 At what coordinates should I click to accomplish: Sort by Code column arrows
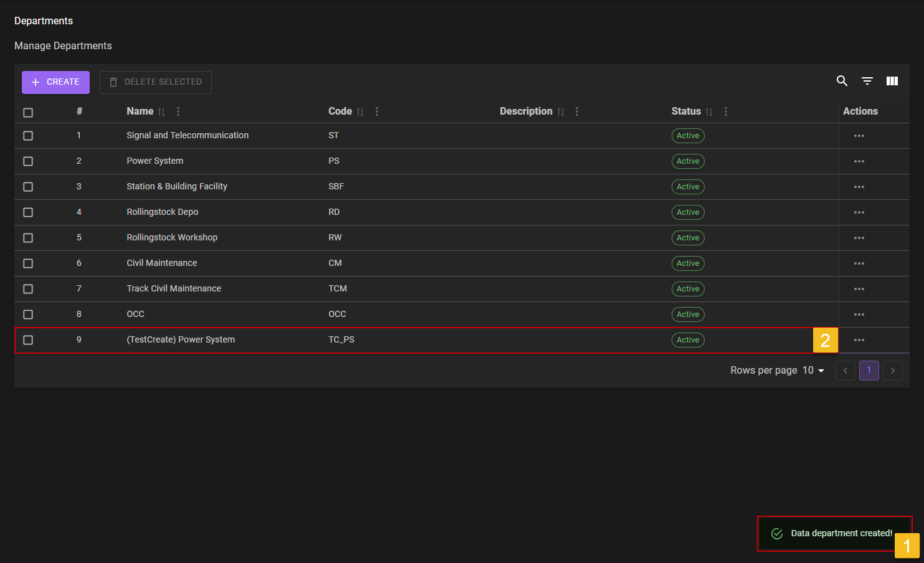[360, 112]
